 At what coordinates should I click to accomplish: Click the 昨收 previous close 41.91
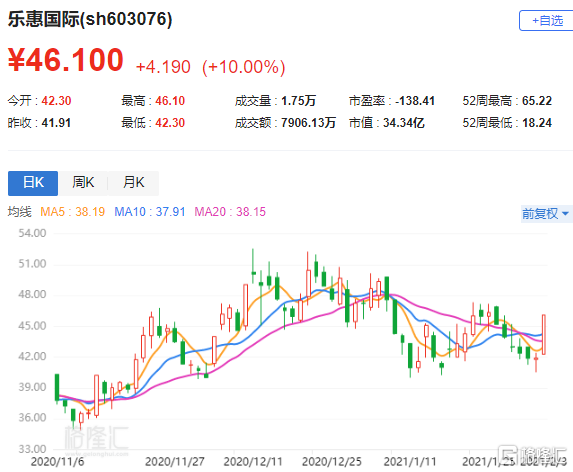(x=56, y=123)
